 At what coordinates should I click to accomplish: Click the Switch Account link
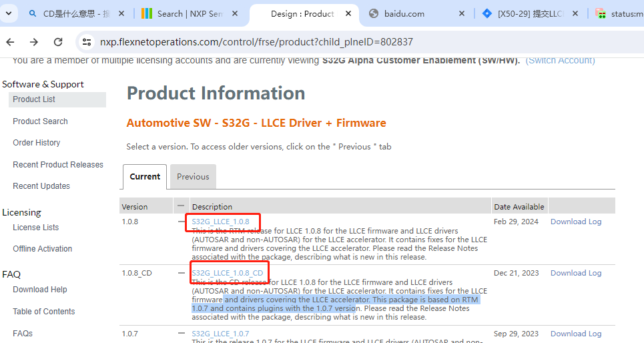(x=560, y=60)
